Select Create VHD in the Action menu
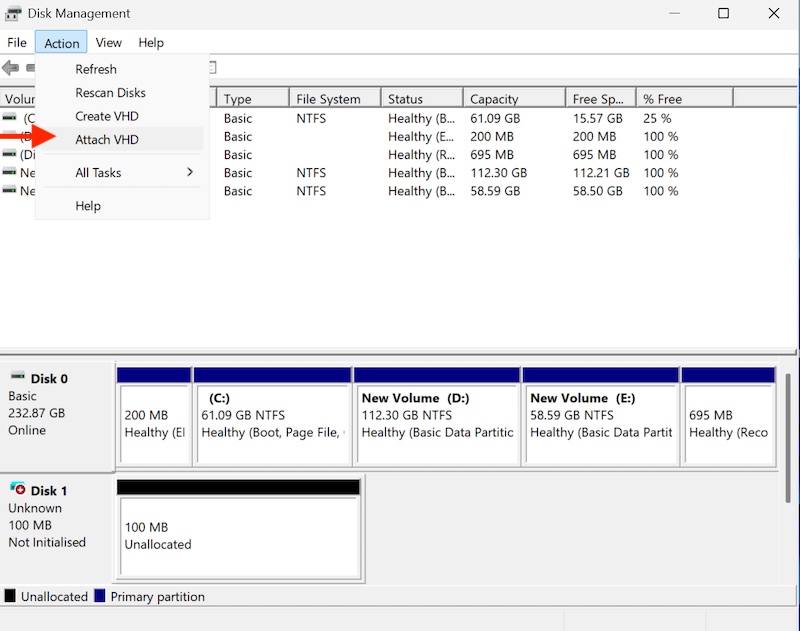 (107, 116)
